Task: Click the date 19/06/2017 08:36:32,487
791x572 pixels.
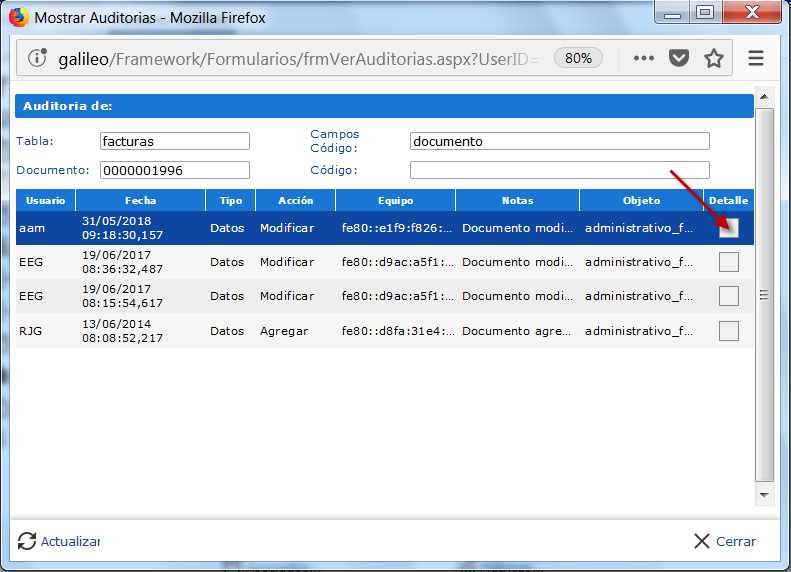Action: click(123, 262)
